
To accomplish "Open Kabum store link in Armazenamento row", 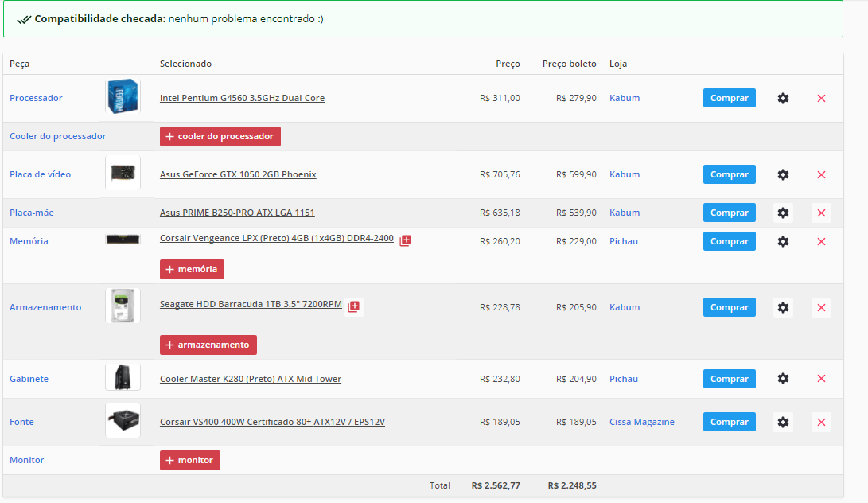I will [x=625, y=307].
